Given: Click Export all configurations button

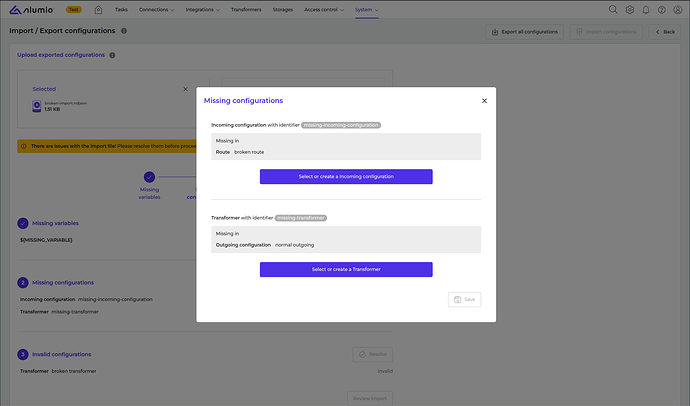Looking at the screenshot, I should point(524,32).
